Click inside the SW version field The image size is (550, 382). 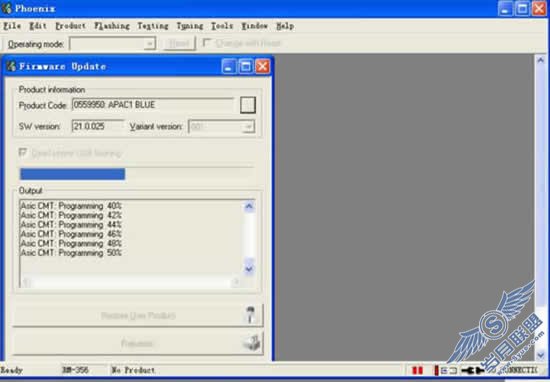[98, 126]
